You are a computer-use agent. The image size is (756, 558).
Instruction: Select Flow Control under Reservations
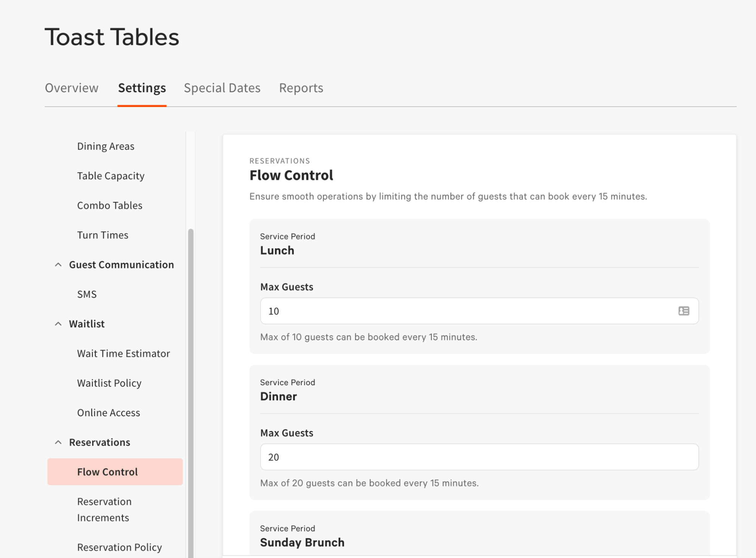click(107, 471)
